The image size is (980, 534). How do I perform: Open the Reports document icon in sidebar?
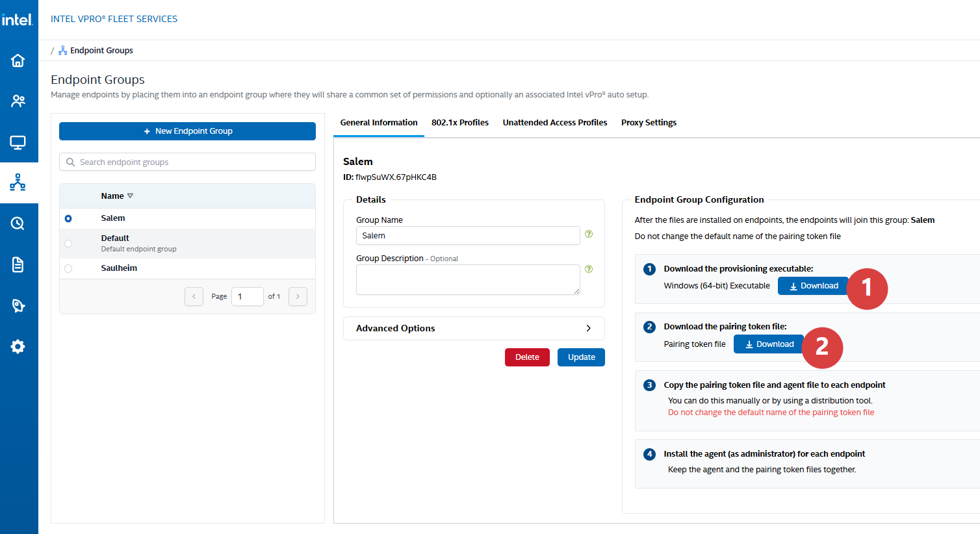pos(18,264)
